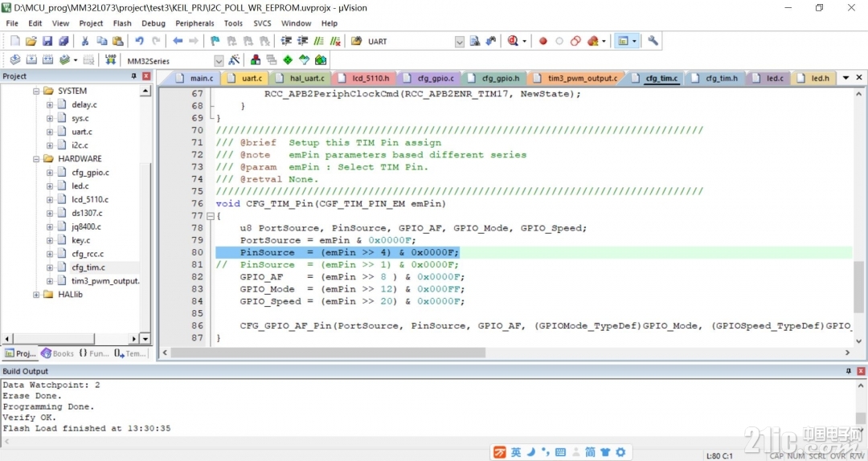Switch to the led.h tab
Screen dimensions: 868x461
(813, 79)
